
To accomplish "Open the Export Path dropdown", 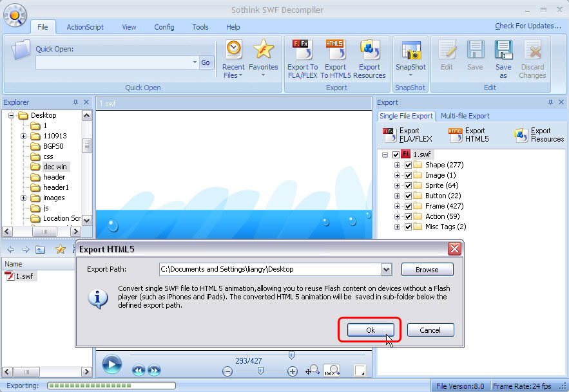I will pyautogui.click(x=386, y=270).
